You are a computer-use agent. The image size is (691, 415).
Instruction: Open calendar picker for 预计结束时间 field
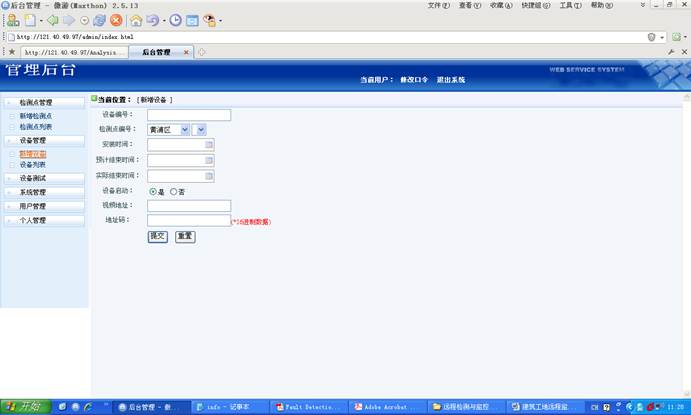[x=209, y=160]
